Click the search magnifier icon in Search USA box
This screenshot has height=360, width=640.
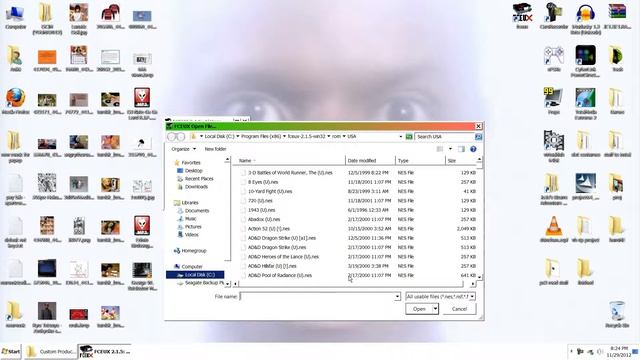478,137
